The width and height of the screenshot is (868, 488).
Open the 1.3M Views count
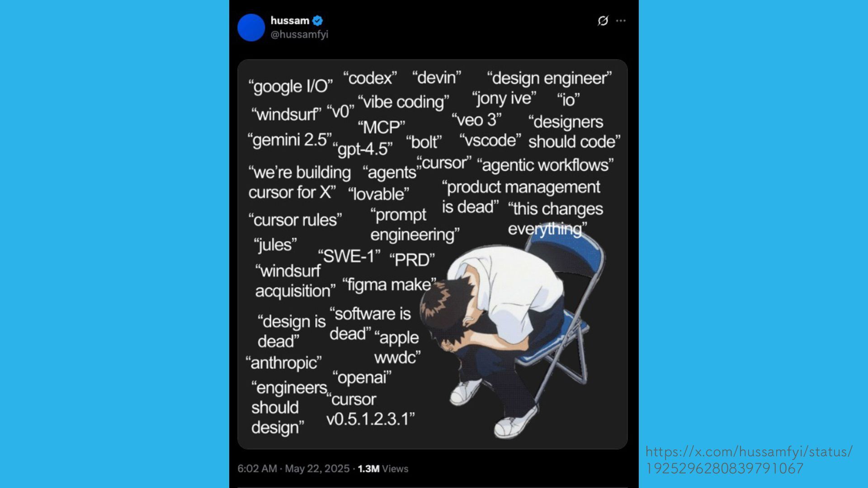(383, 469)
